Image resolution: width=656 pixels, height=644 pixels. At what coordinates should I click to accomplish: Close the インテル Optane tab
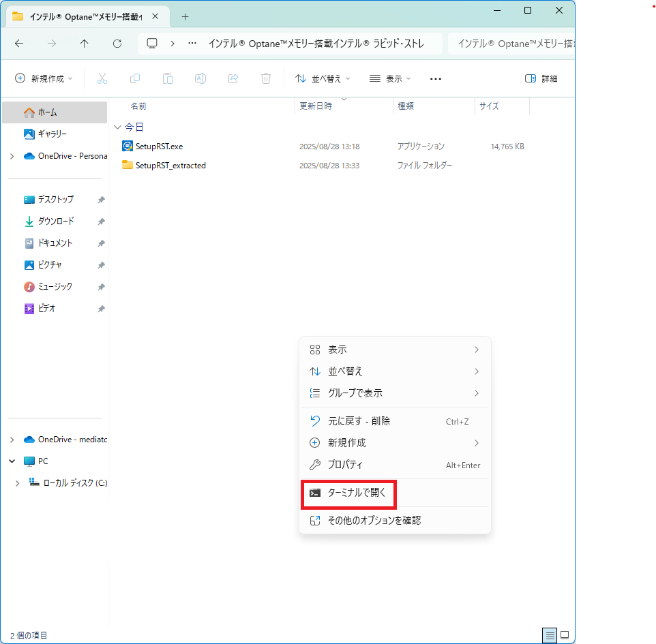point(155,16)
